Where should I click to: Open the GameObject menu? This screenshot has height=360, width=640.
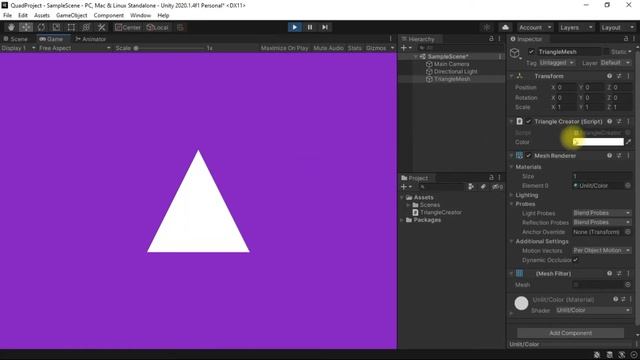[x=71, y=15]
